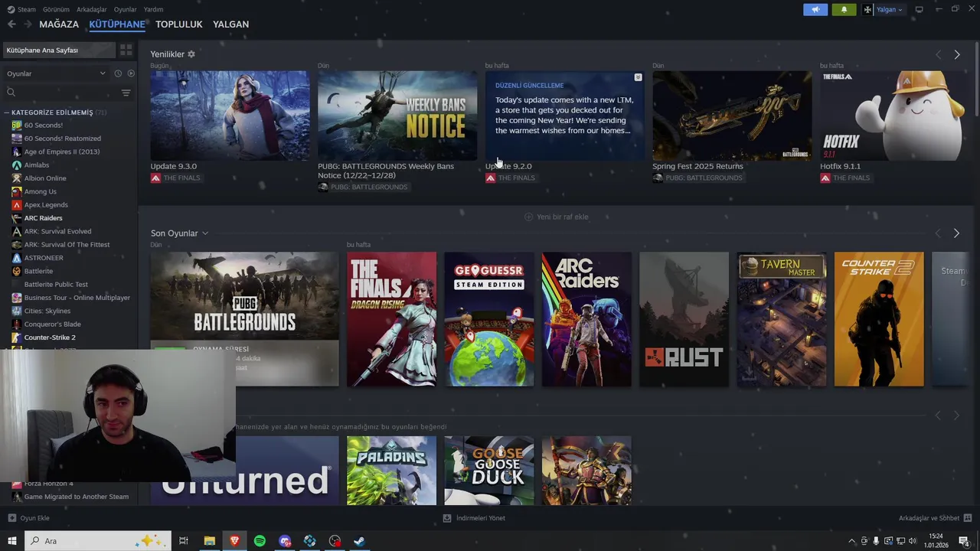Screen dimensions: 980x551
Task: Switch to Big Picture mode monitor icon
Action: (919, 9)
